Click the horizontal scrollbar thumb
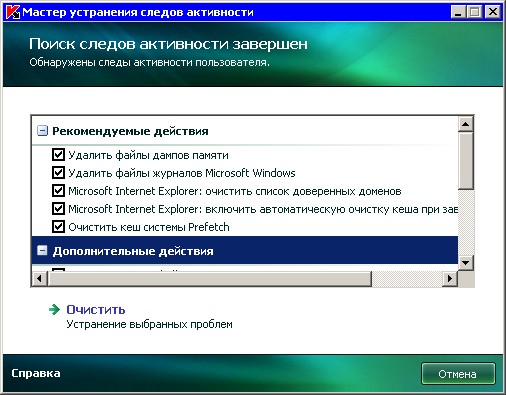The image size is (506, 395). (x=210, y=278)
